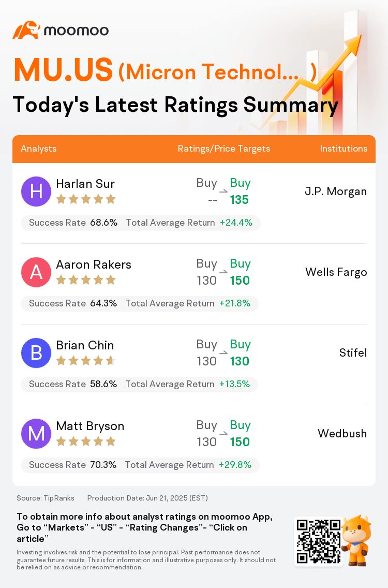Click the moomoo bull logo icon

[x=26, y=30]
